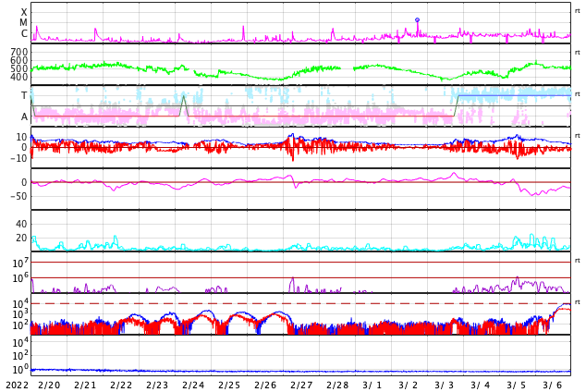Click the "20" tick on the cyan plot
The width and height of the screenshot is (586, 392).
tap(22, 238)
